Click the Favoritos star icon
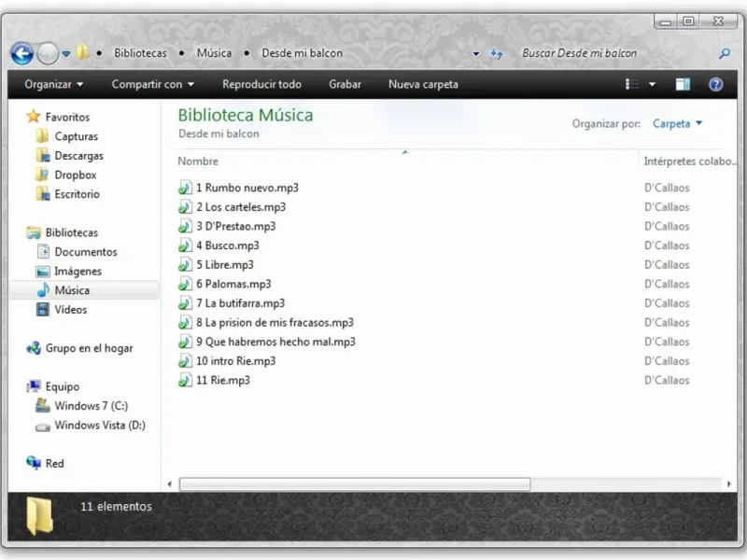 click(x=34, y=116)
